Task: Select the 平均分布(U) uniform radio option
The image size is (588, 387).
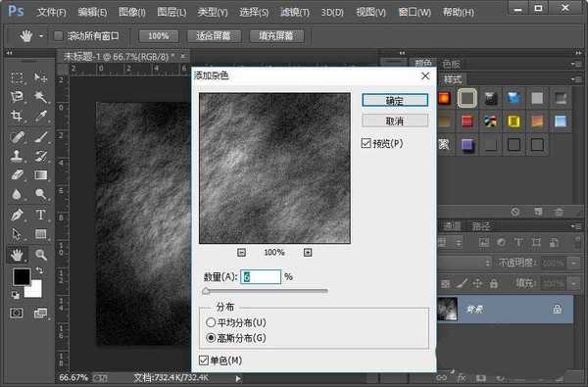Action: [x=211, y=322]
